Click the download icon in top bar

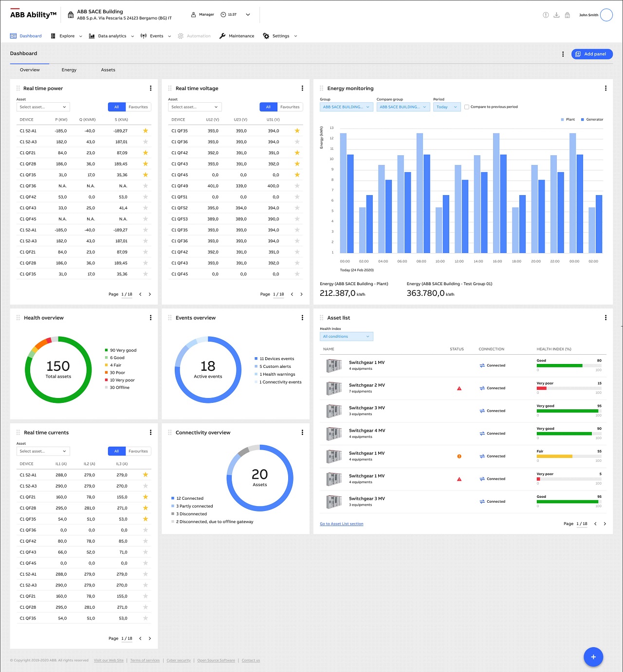coord(556,15)
